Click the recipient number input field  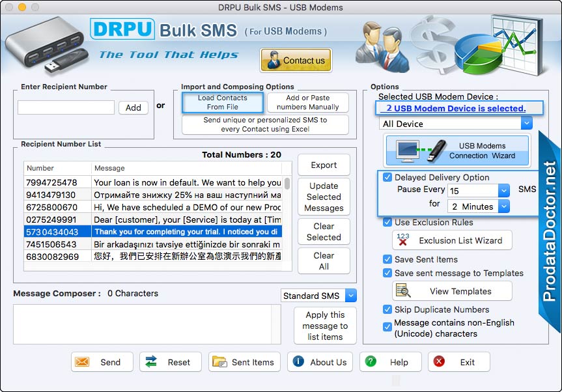(x=66, y=107)
